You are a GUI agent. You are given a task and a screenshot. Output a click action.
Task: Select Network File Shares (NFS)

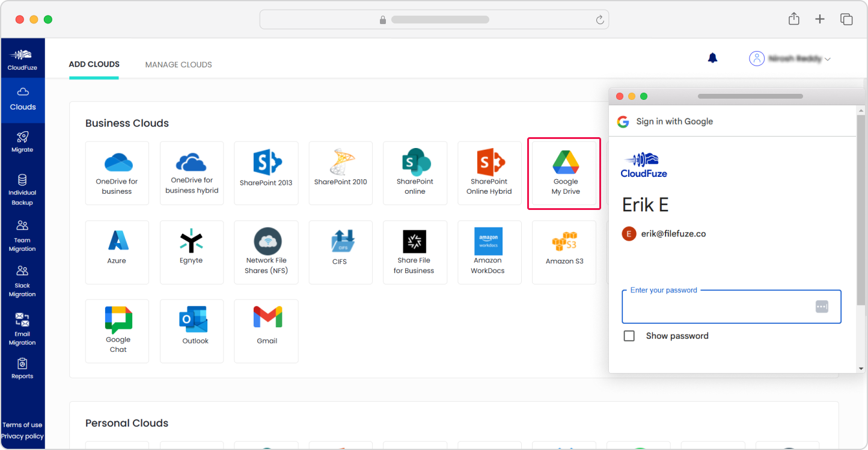(x=266, y=252)
